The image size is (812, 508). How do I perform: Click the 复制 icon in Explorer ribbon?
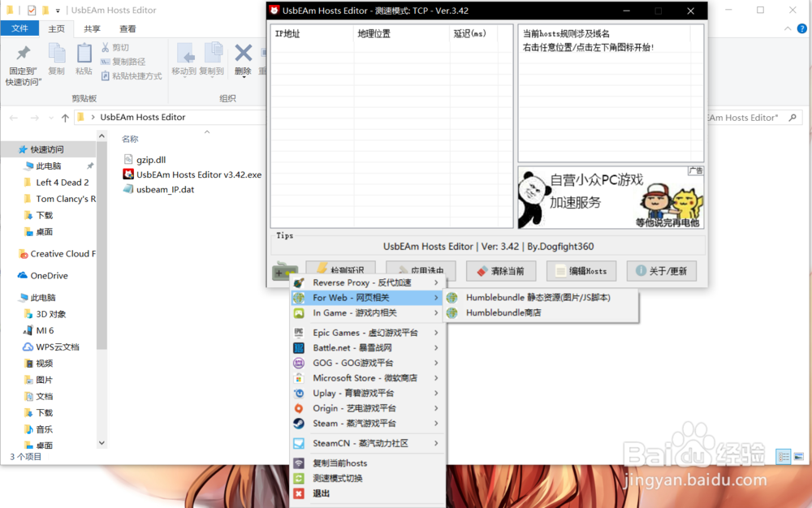(x=57, y=54)
